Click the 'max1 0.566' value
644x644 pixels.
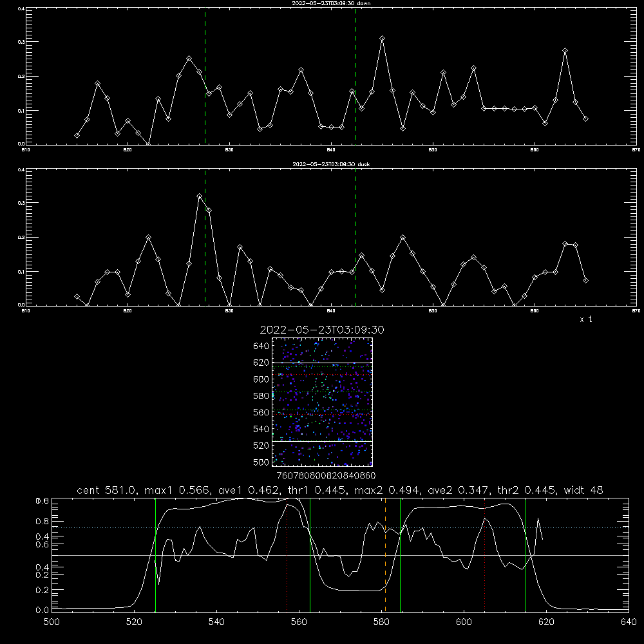point(178,490)
